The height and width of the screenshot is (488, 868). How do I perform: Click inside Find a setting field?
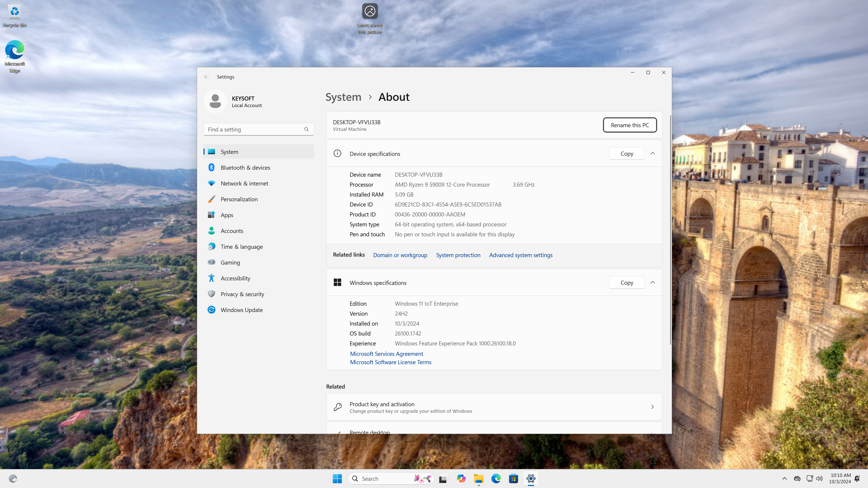[258, 129]
